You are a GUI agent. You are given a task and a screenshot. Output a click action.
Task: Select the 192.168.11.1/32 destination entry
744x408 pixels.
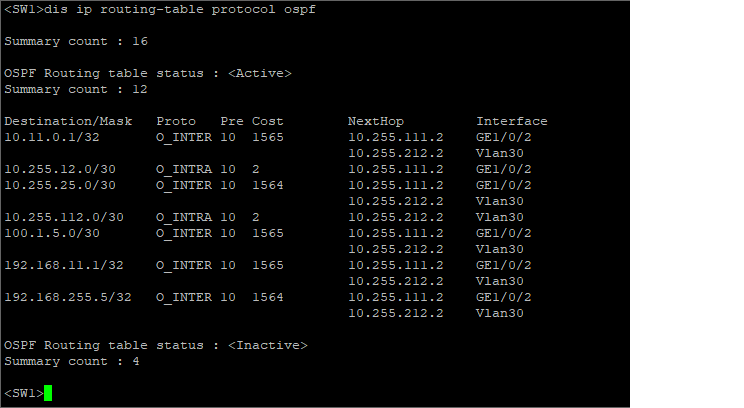click(64, 265)
